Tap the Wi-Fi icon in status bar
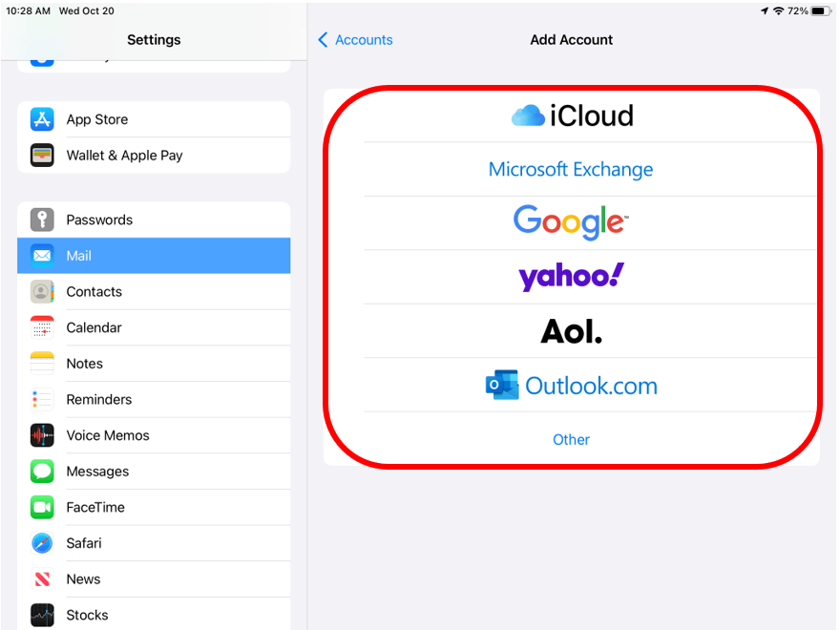840x630 pixels. (x=778, y=10)
